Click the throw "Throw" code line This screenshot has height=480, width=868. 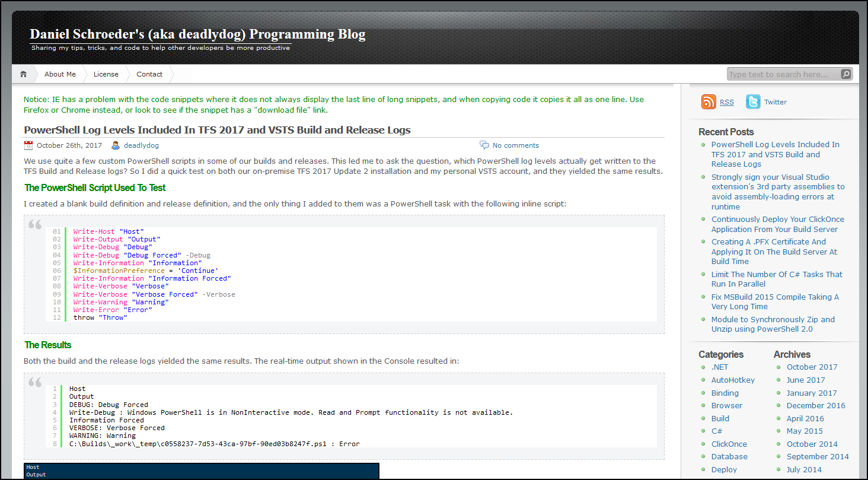pyautogui.click(x=100, y=317)
